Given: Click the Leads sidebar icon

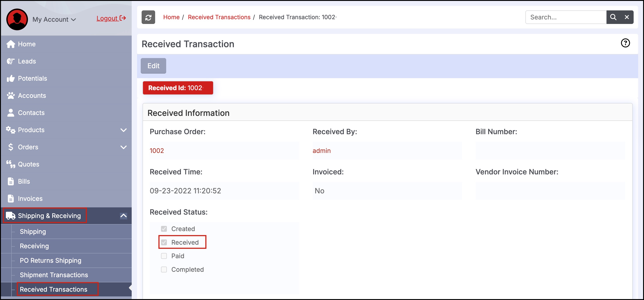Looking at the screenshot, I should 11,61.
